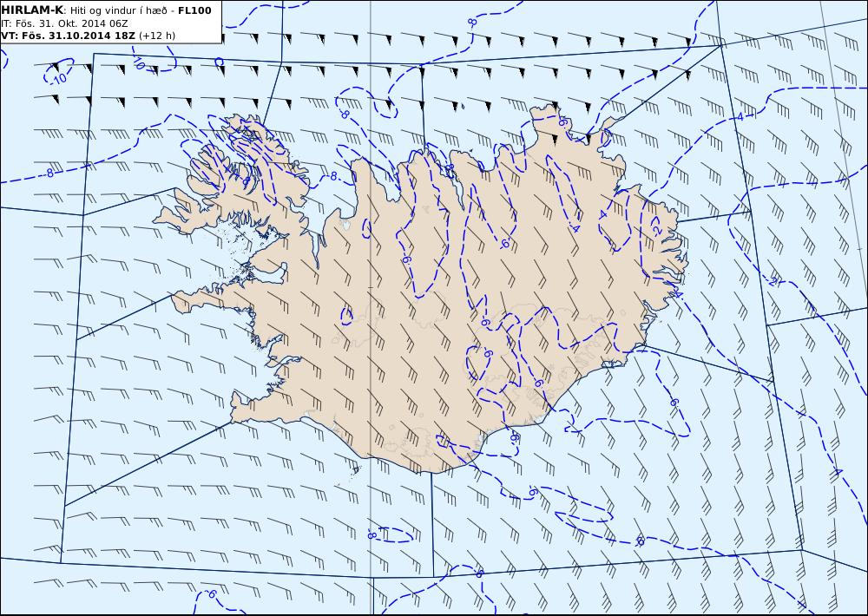Click the FL100 flight level label
The height and width of the screenshot is (616, 868).
click(x=194, y=10)
